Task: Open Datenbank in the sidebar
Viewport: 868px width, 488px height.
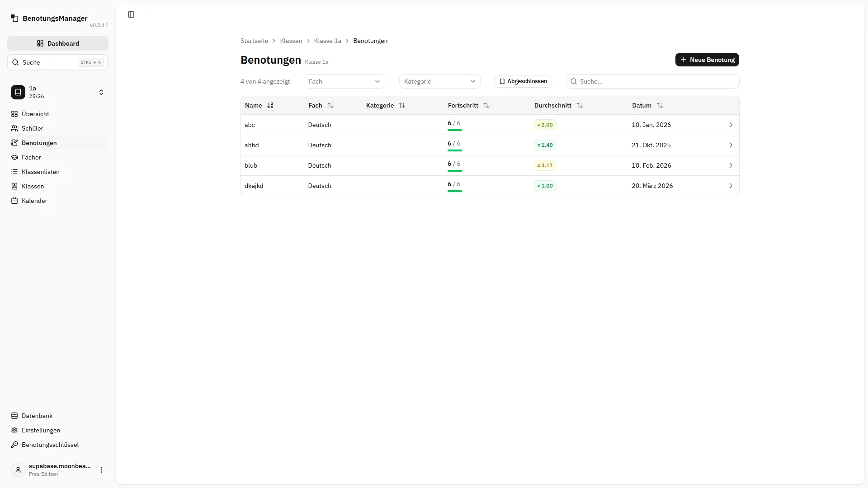Action: 58,416
